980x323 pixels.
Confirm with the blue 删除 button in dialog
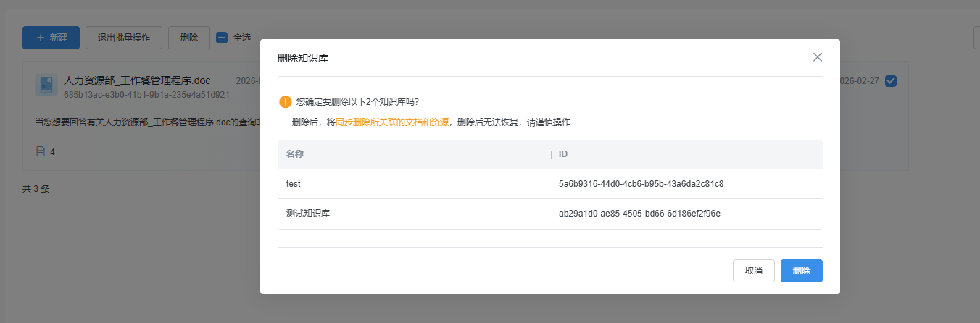[x=801, y=271]
